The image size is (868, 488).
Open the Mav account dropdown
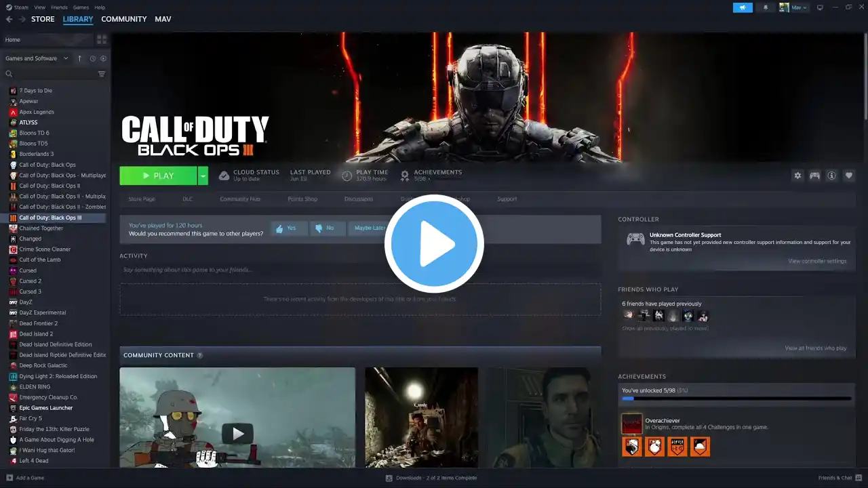pos(793,7)
